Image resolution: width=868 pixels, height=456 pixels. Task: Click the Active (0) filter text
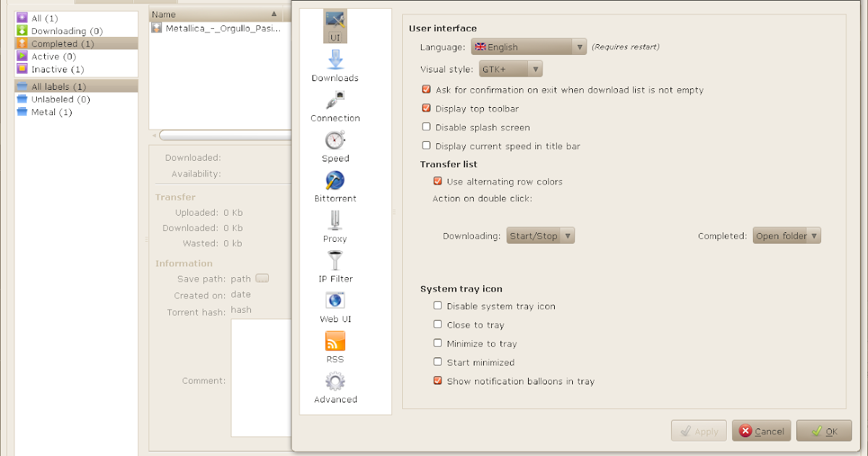pos(54,56)
